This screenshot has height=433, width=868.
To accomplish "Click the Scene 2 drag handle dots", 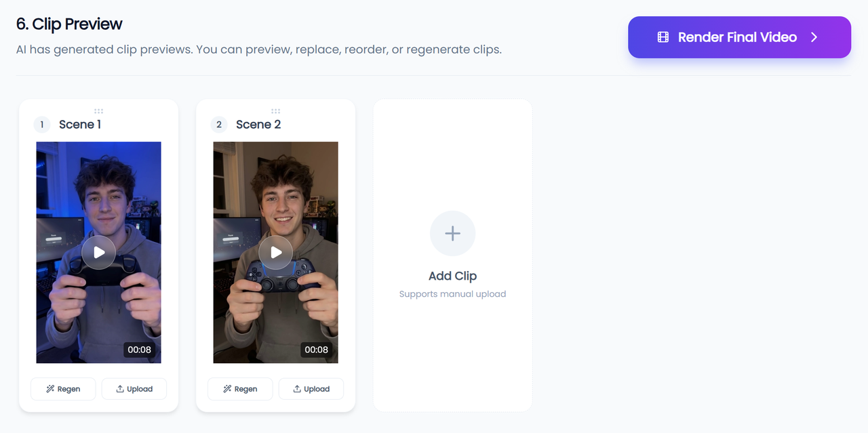I will [275, 111].
